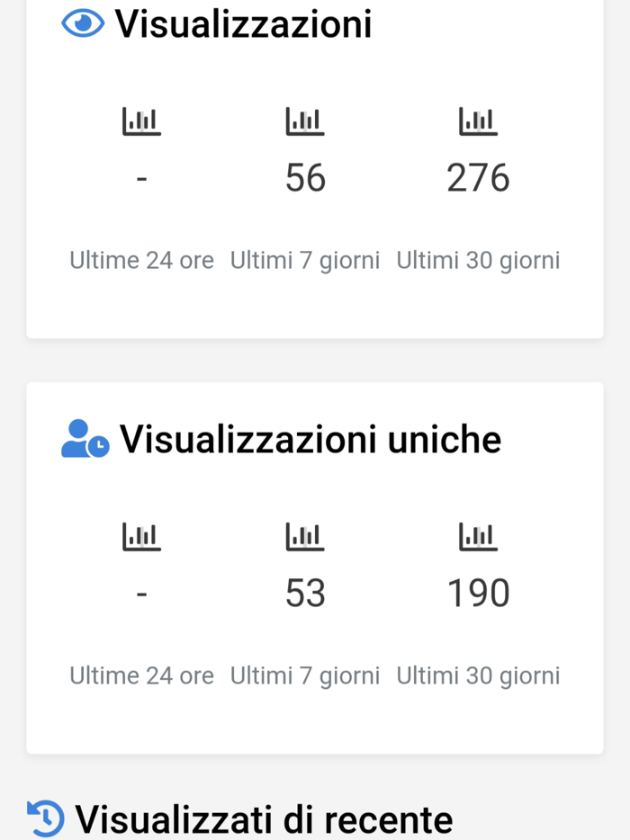Click the eye icon beside Visualizzazioni
This screenshot has height=840, width=630.
(83, 23)
